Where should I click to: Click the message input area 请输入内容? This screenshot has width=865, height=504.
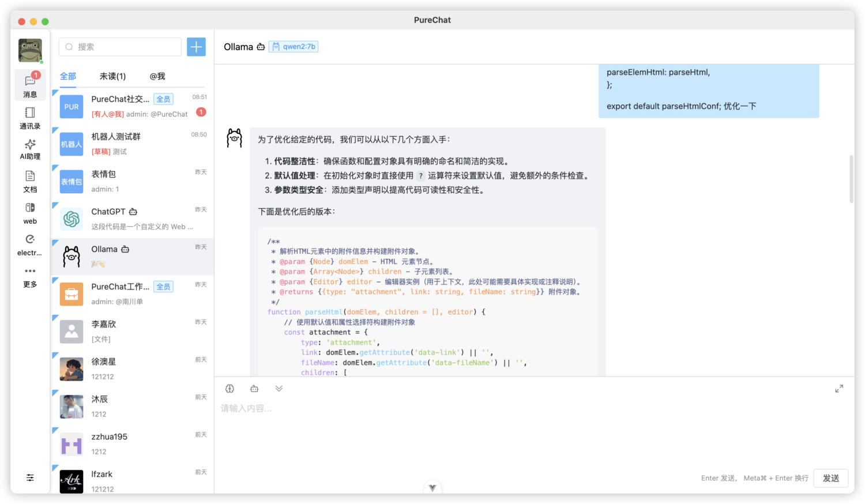pos(534,432)
